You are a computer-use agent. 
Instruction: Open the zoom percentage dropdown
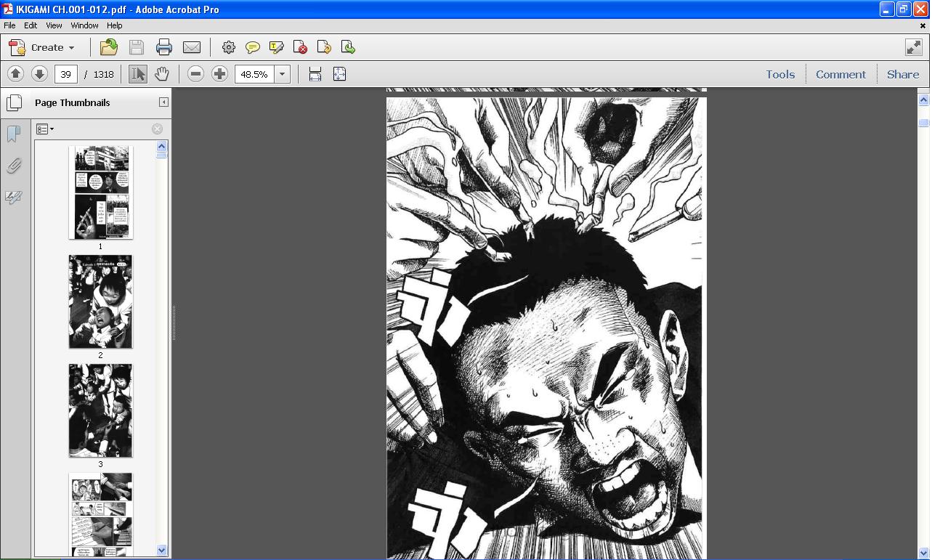282,74
